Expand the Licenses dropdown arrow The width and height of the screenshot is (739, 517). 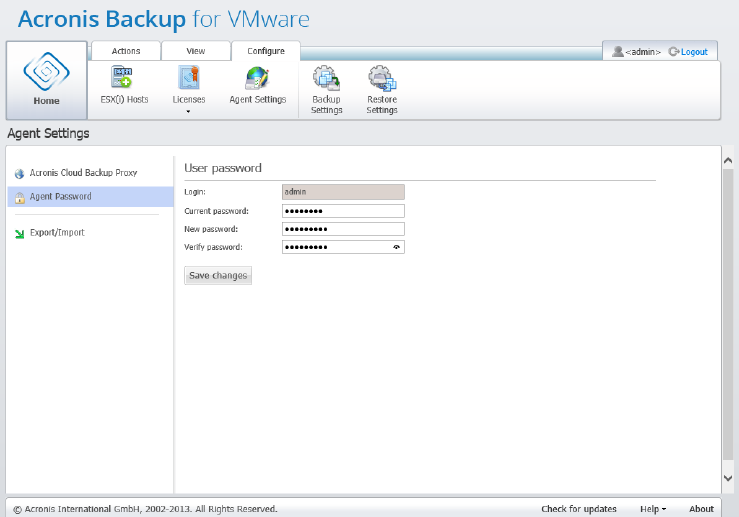[188, 112]
